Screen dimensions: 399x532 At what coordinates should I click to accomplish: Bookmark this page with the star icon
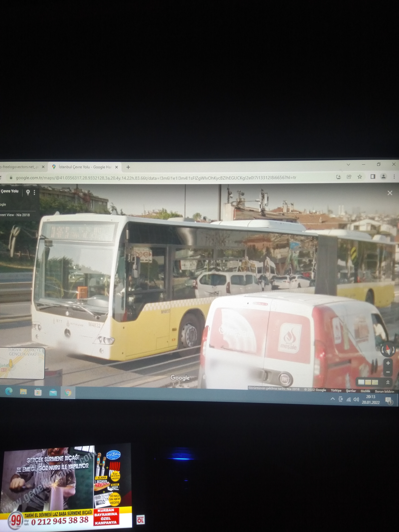click(x=360, y=177)
